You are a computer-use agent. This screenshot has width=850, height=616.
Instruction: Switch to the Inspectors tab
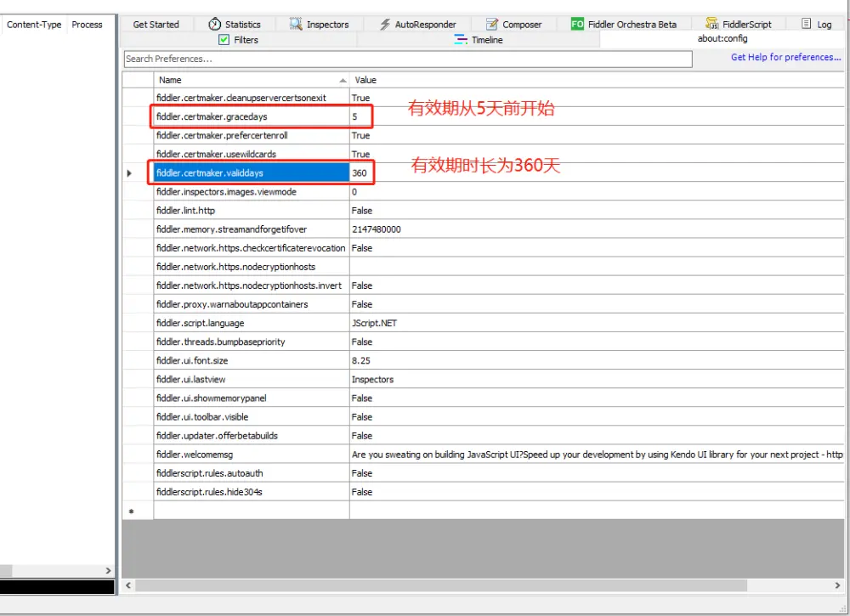click(320, 25)
